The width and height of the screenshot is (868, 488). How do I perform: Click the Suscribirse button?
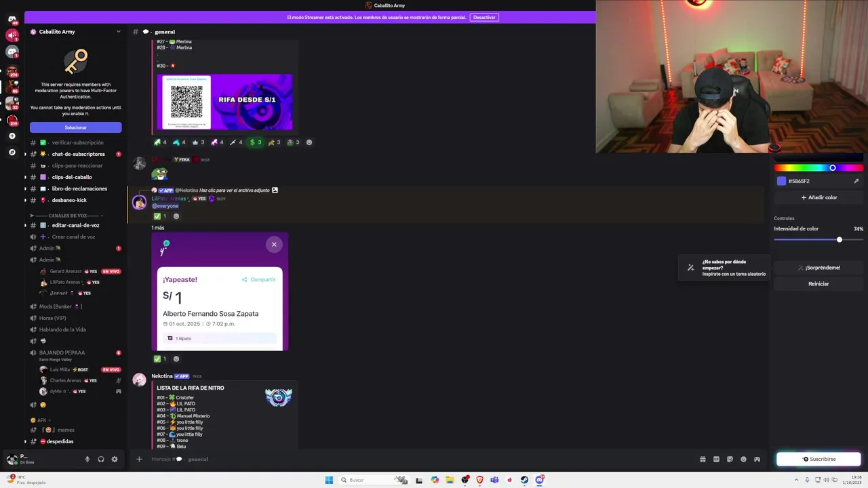click(818, 459)
